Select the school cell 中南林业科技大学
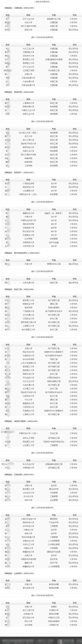 click(x=28, y=220)
